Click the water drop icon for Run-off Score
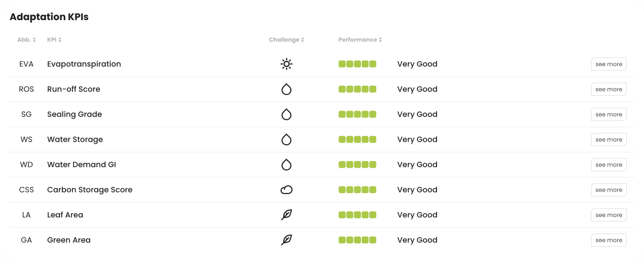Viewport: 644px width, 262px height. pyautogui.click(x=287, y=89)
